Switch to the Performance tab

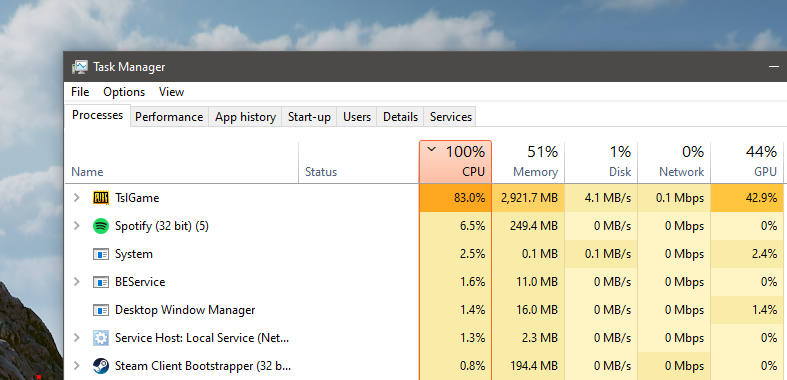pos(169,117)
